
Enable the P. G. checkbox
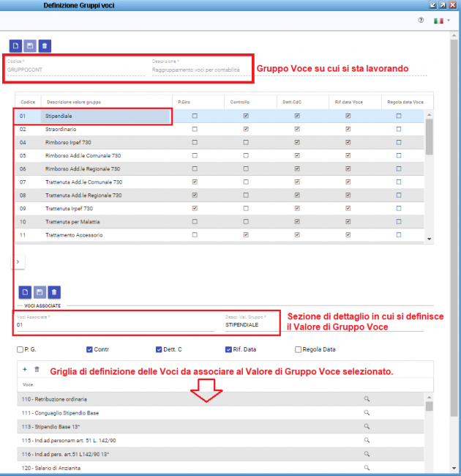20,349
